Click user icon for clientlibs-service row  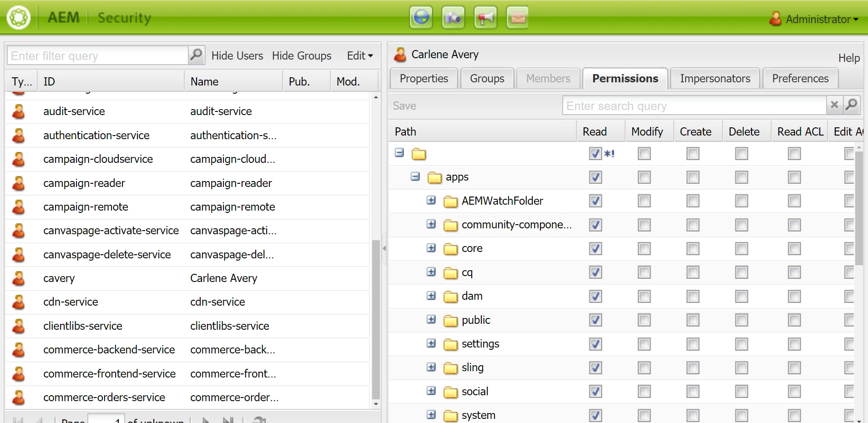(19, 326)
